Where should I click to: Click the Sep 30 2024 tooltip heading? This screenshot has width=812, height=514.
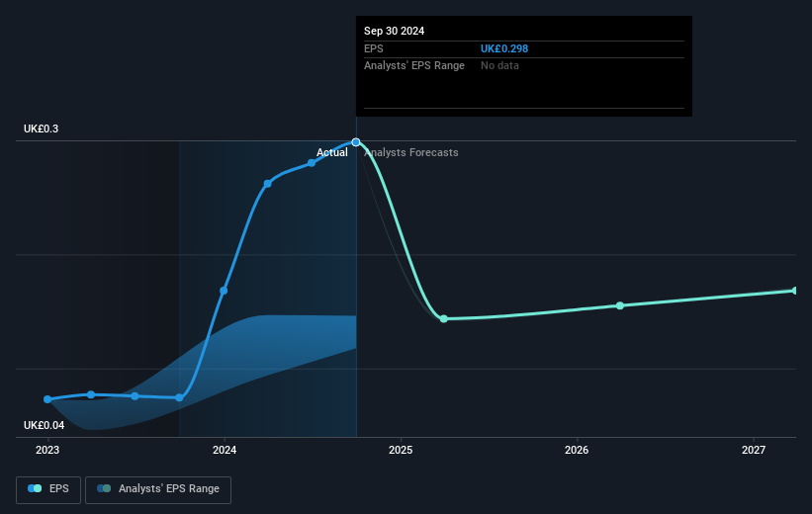(x=394, y=31)
